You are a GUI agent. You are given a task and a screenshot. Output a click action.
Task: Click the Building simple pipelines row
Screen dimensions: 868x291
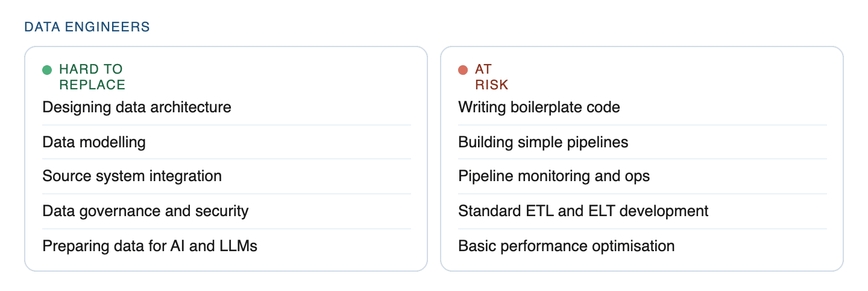click(543, 142)
